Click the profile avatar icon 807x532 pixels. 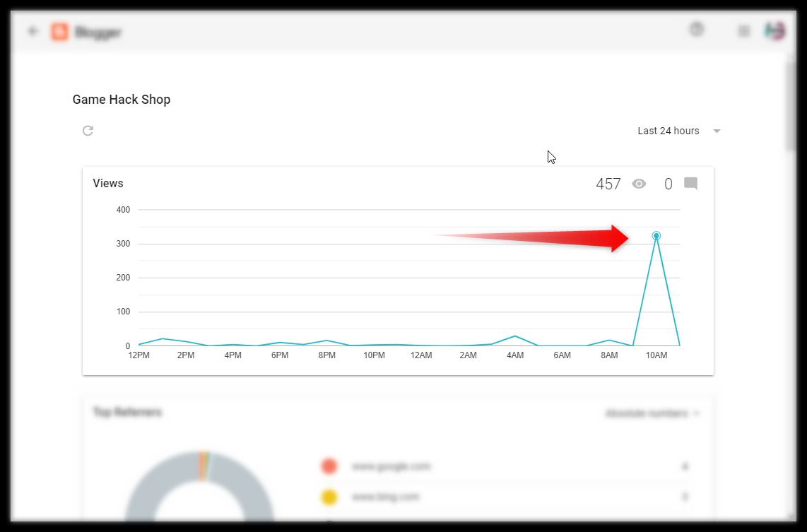774,31
